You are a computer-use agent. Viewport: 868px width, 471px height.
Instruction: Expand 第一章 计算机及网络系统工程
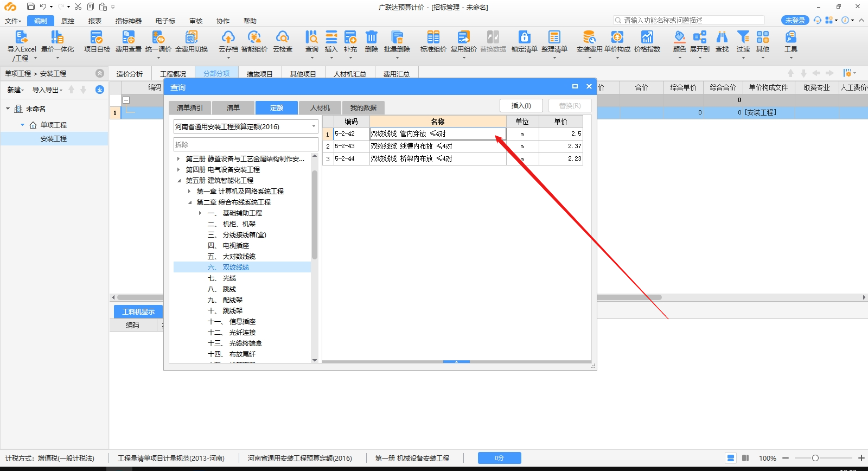(x=189, y=192)
